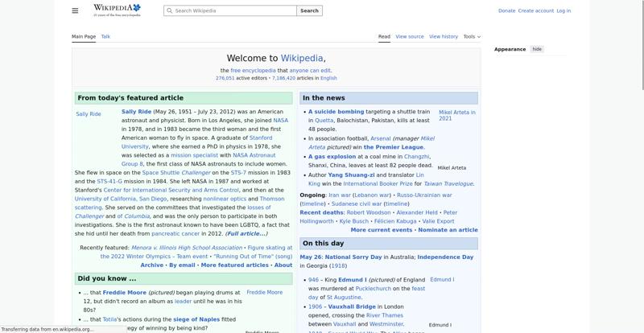Open the Edmund I image thumbnail
644x333 pixels.
tap(442, 280)
